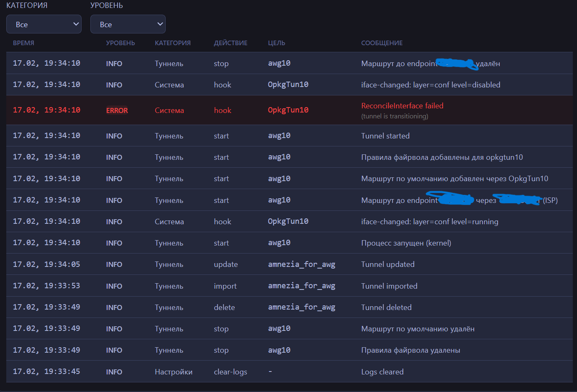The height and width of the screenshot is (392, 577).
Task: Select the red ERROR level label
Action: coord(117,110)
